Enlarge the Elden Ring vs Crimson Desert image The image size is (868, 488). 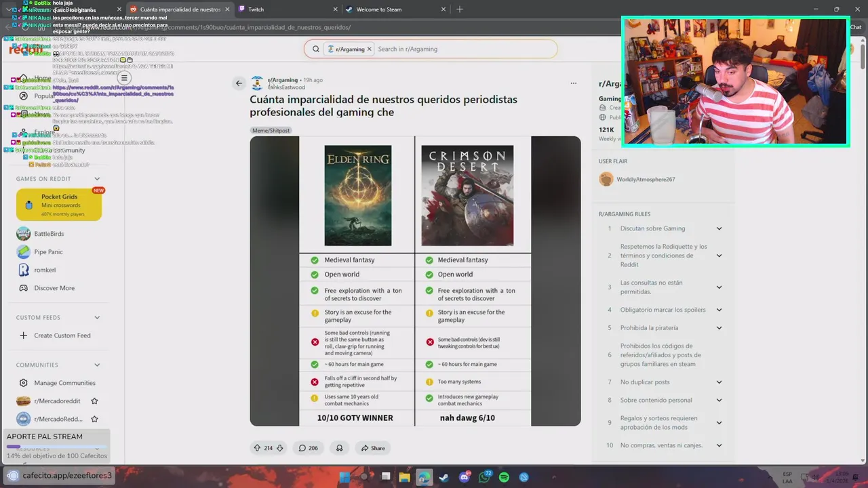[x=415, y=281]
